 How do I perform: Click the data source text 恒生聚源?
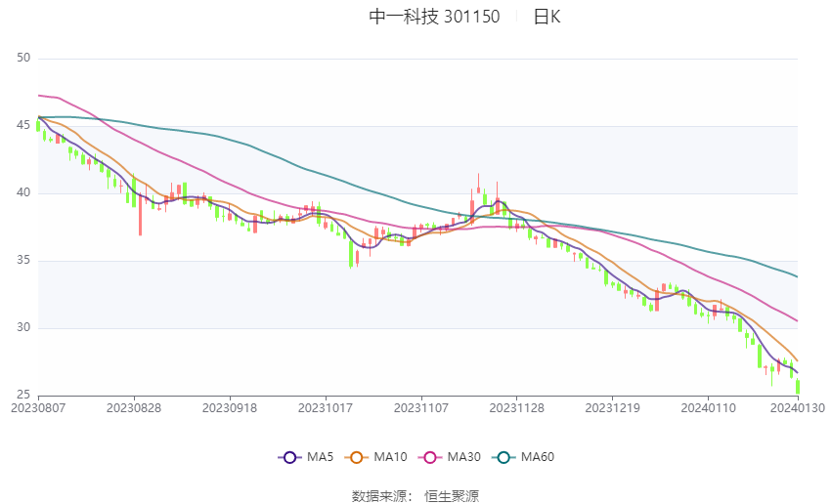452,496
